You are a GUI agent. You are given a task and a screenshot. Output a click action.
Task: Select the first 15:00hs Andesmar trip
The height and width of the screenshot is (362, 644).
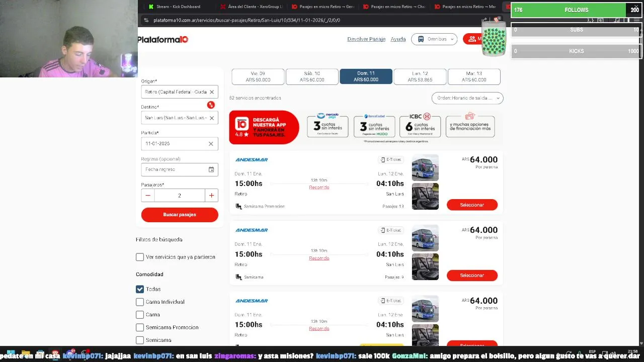472,205
